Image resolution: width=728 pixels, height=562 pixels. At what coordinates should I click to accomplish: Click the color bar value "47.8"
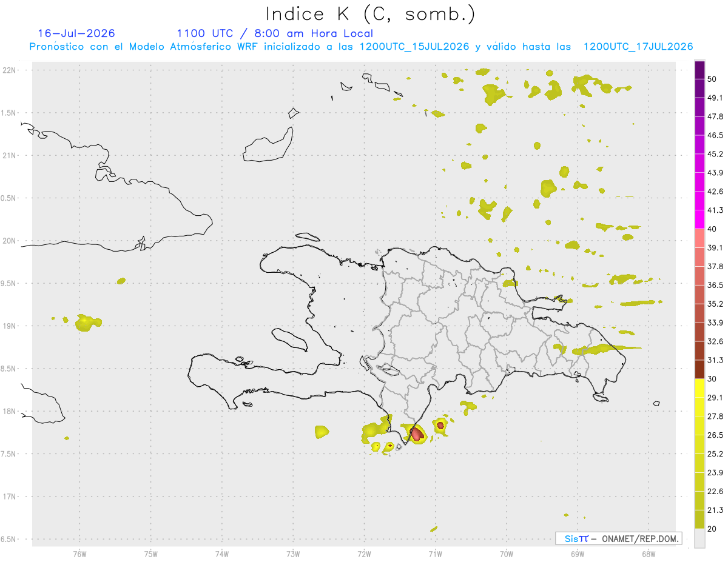pyautogui.click(x=716, y=116)
